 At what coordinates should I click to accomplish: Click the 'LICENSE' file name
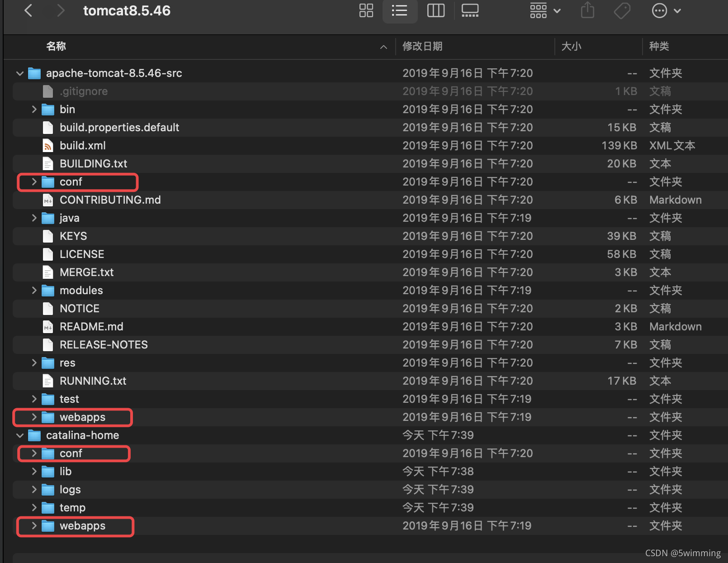click(x=82, y=254)
